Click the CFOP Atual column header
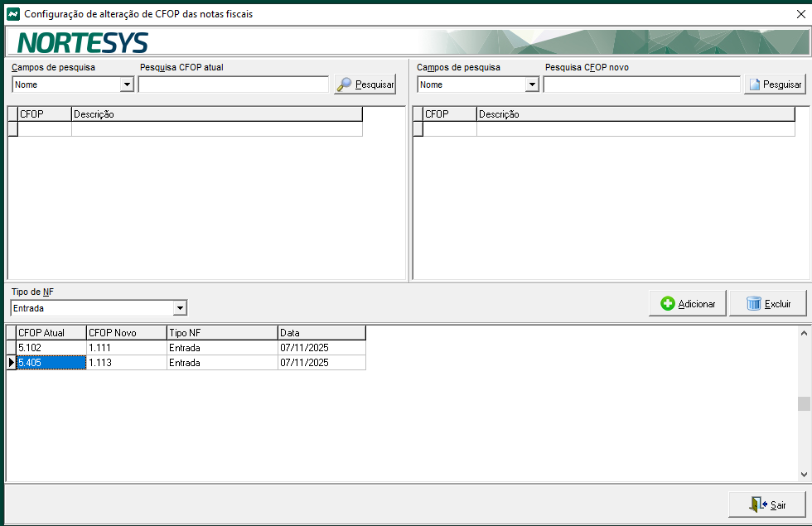The width and height of the screenshot is (812, 526). (51, 333)
